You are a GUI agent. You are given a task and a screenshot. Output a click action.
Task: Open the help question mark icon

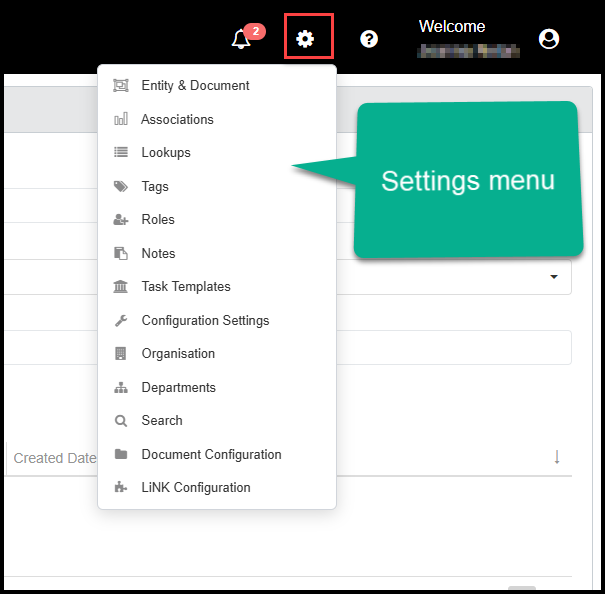369,39
